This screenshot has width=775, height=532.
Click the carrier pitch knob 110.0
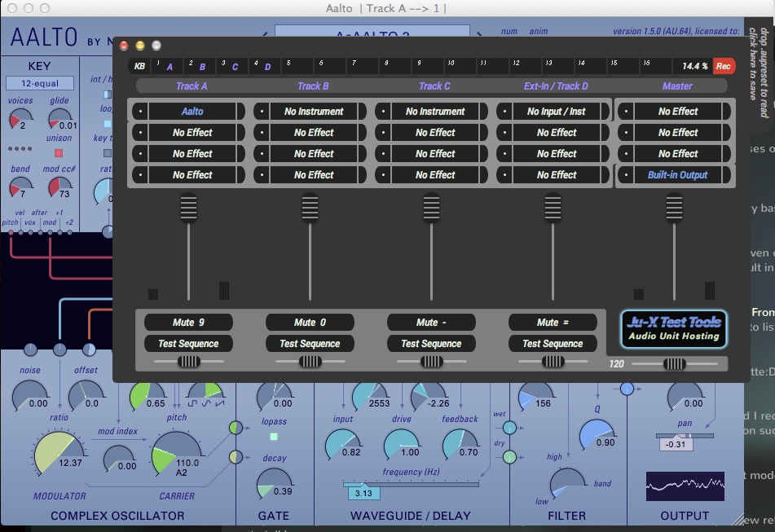click(176, 453)
